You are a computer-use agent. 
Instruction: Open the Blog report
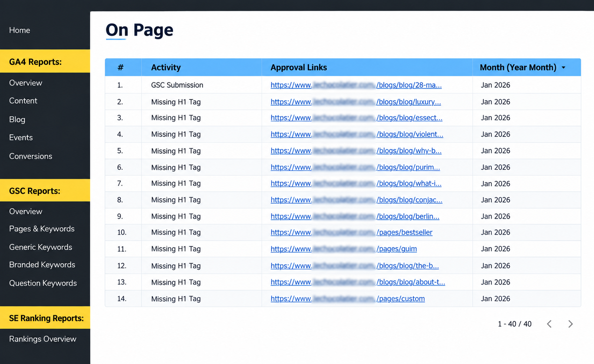pos(17,119)
